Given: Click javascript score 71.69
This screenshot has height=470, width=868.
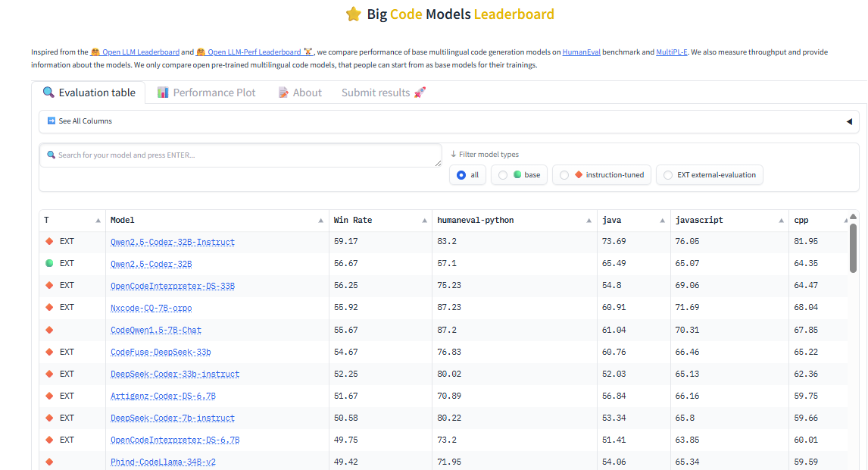Looking at the screenshot, I should click(687, 307).
